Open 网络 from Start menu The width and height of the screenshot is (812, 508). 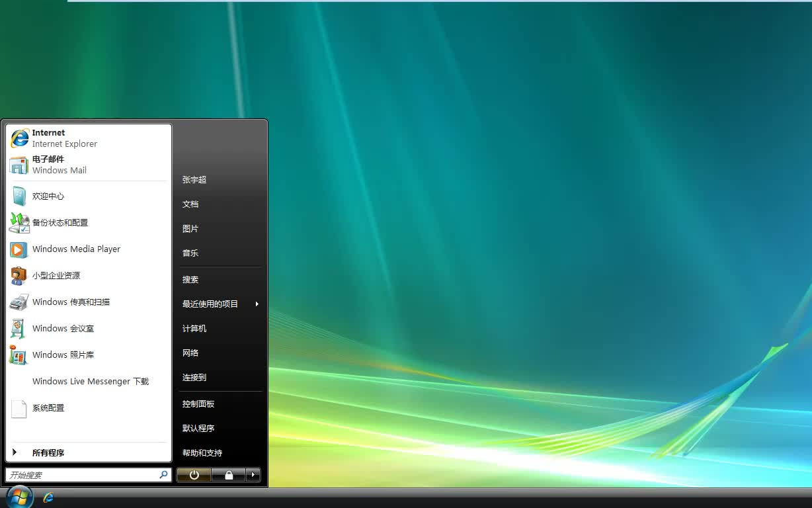point(190,353)
